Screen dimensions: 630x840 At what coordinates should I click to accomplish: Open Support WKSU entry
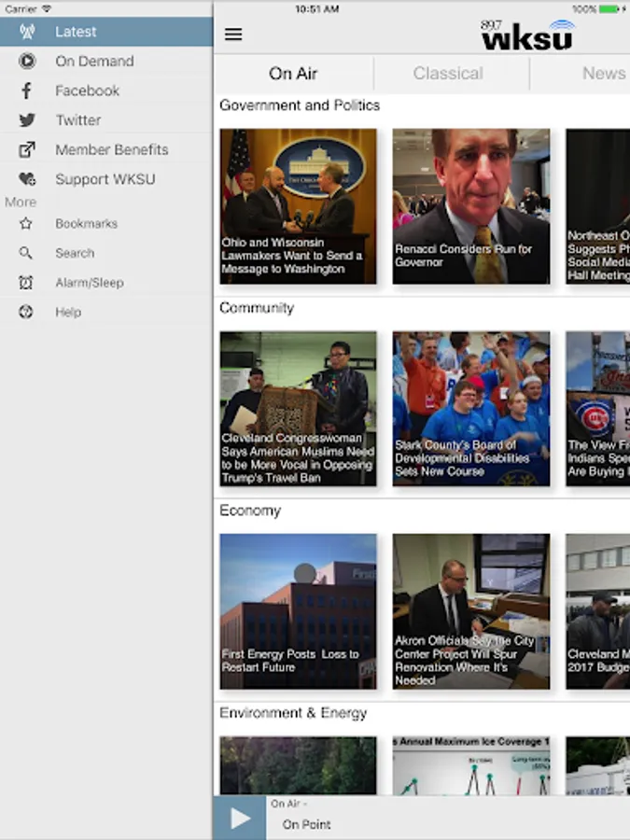tap(106, 179)
